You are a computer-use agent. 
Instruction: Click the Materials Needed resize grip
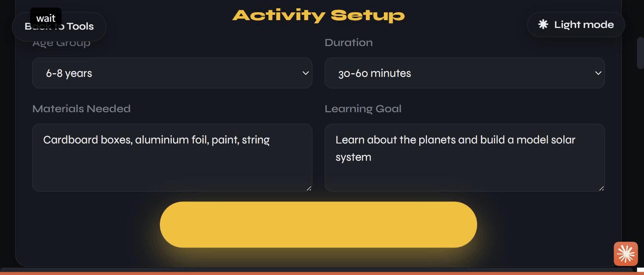click(x=309, y=188)
